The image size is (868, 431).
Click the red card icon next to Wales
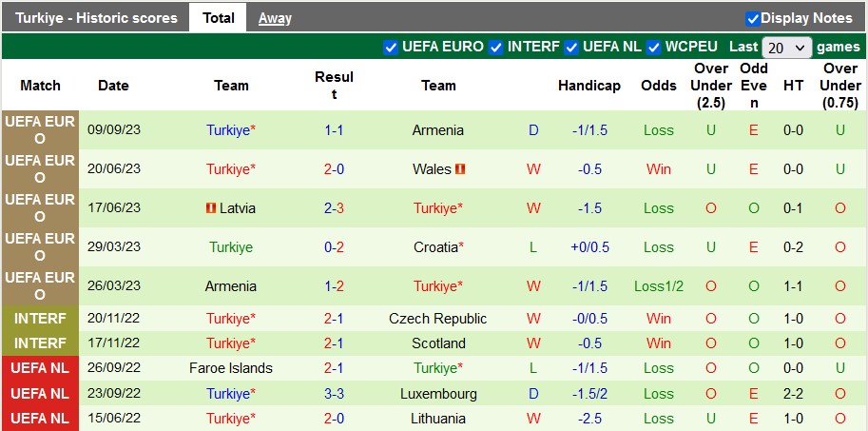click(x=459, y=169)
